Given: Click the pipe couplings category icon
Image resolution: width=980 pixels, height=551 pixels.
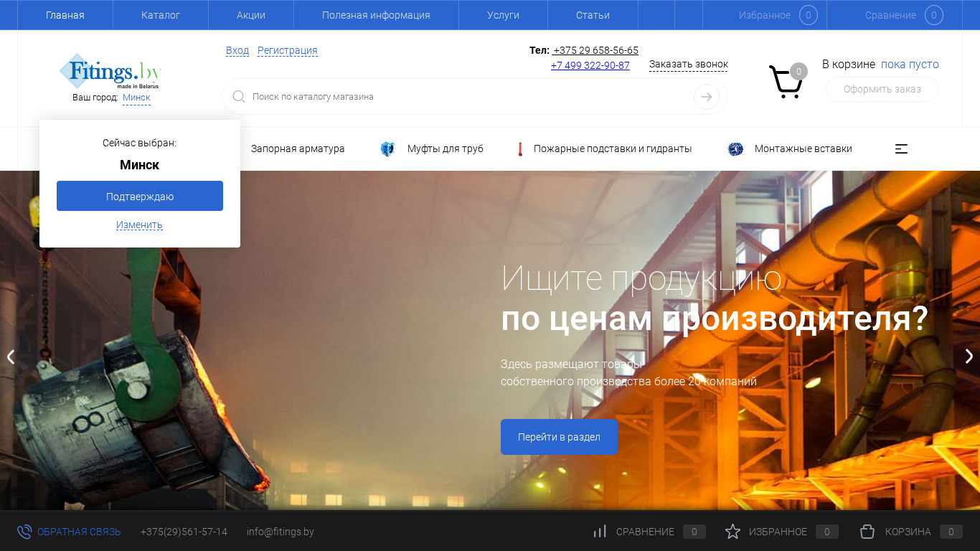Looking at the screenshot, I should tap(388, 149).
